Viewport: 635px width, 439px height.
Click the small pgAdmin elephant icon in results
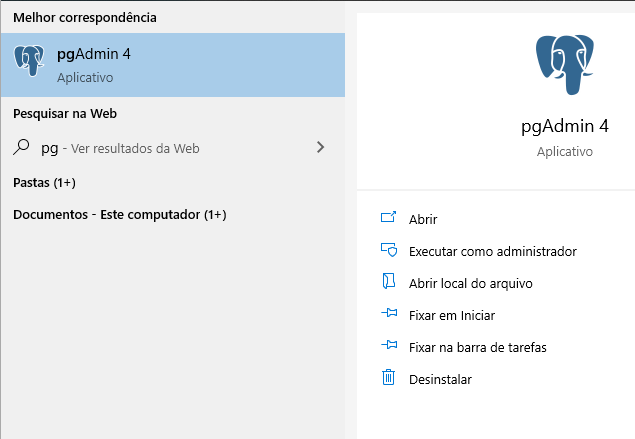click(29, 63)
